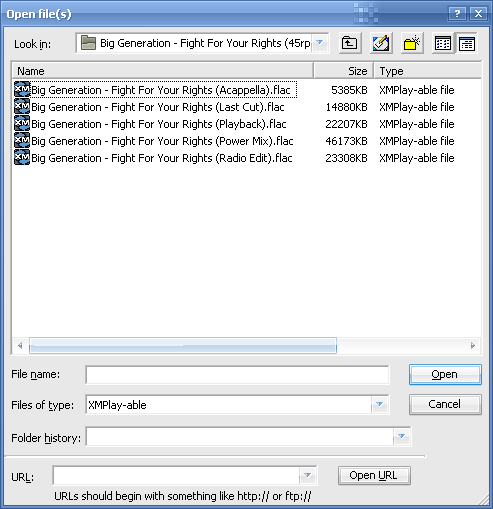This screenshot has width=493, height=509.
Task: Select XM icon of Radio Edit file
Action: 22,158
